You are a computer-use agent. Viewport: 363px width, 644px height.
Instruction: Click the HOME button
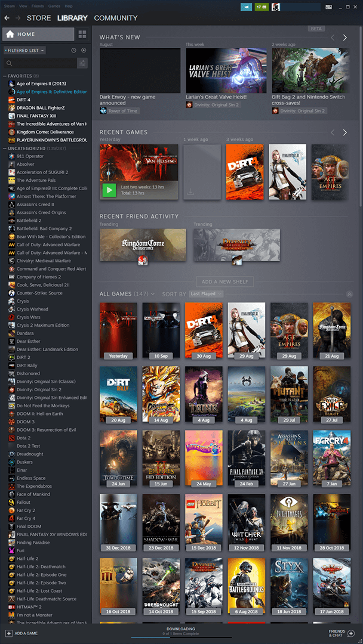pyautogui.click(x=38, y=34)
